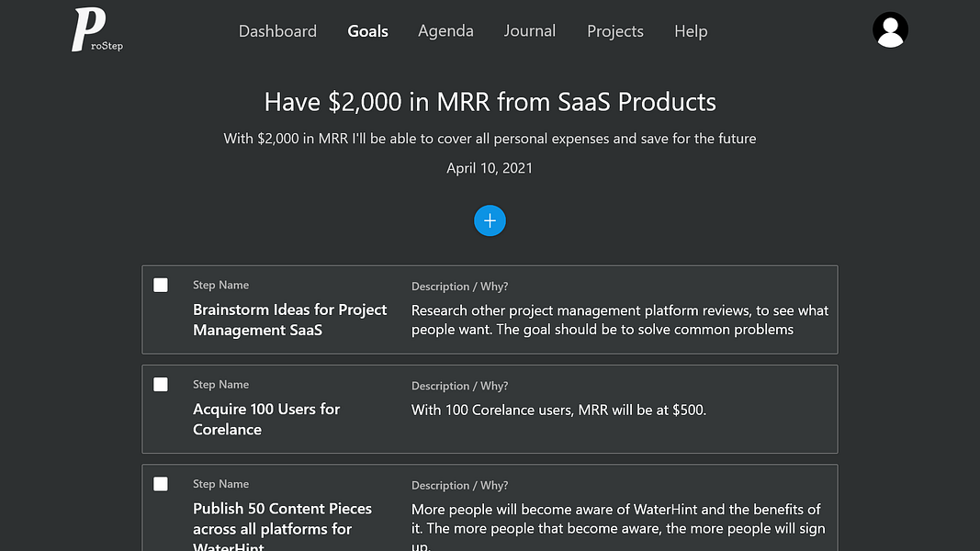Switch to the Journal section
This screenshot has width=980, height=551.
pyautogui.click(x=529, y=31)
